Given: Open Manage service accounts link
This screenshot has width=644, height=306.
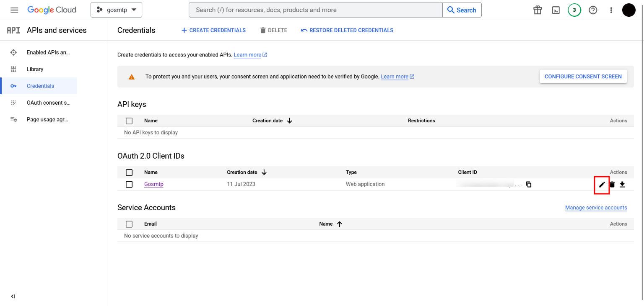Looking at the screenshot, I should [x=596, y=208].
